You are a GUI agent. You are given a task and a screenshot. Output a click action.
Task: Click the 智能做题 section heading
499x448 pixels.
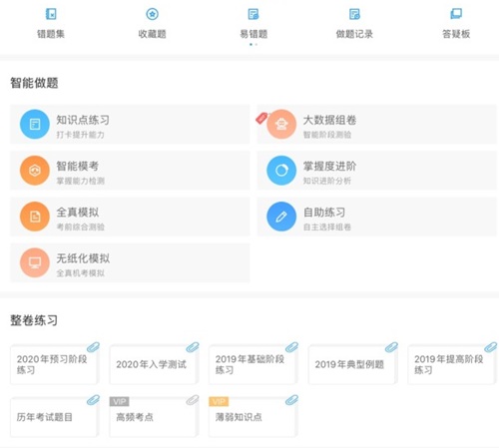(34, 83)
